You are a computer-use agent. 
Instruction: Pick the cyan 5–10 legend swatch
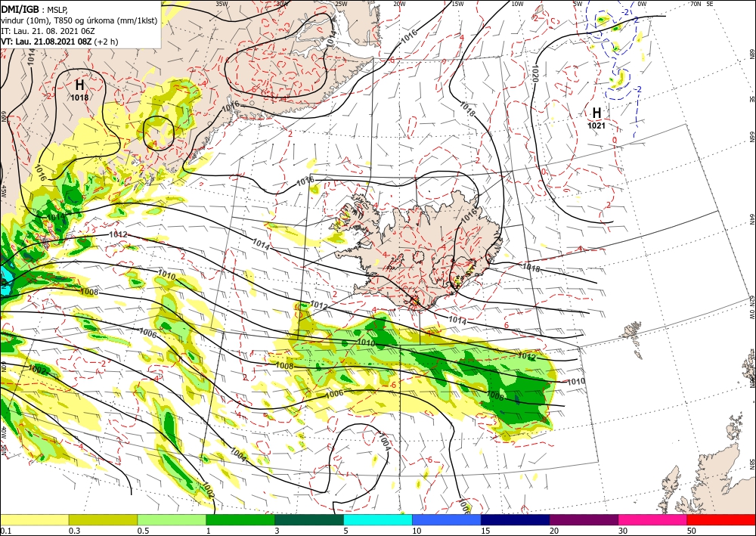[378, 519]
